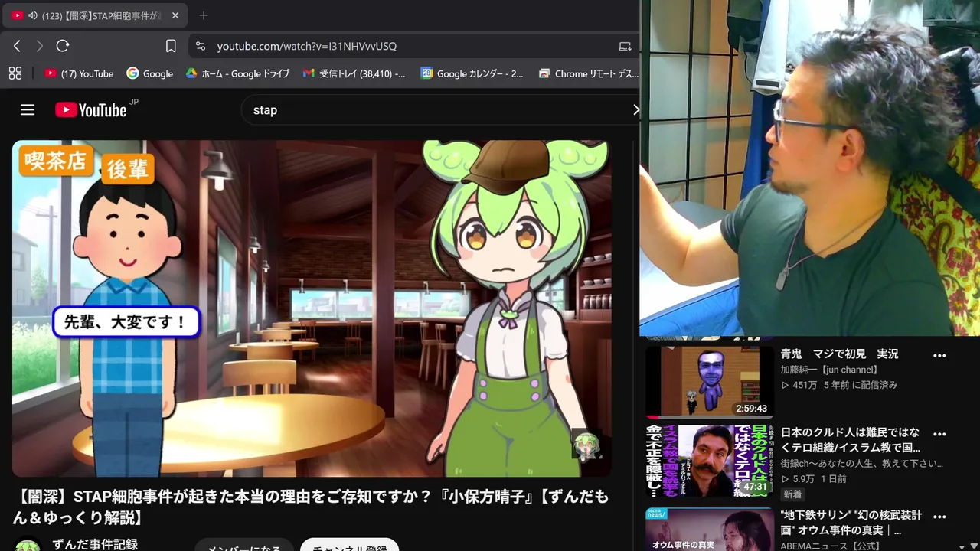Open the 日本のクルド人は難民ではなく video title

tap(850, 440)
